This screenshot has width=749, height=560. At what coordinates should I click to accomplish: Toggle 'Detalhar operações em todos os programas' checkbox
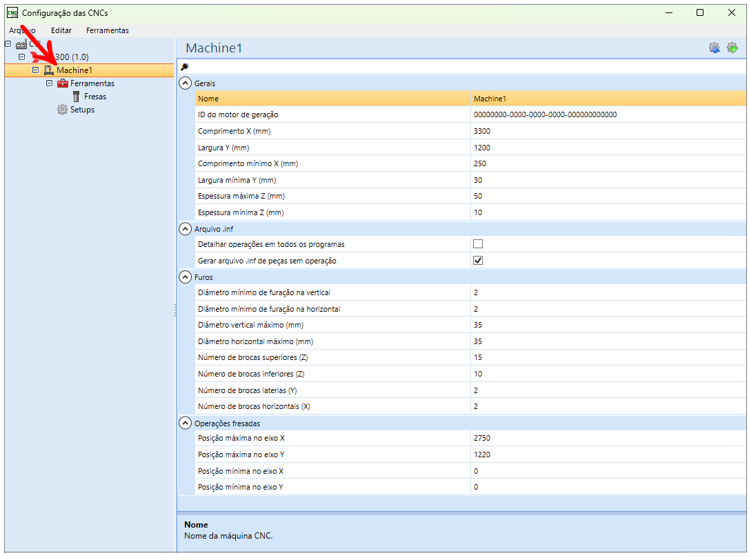[x=478, y=244]
